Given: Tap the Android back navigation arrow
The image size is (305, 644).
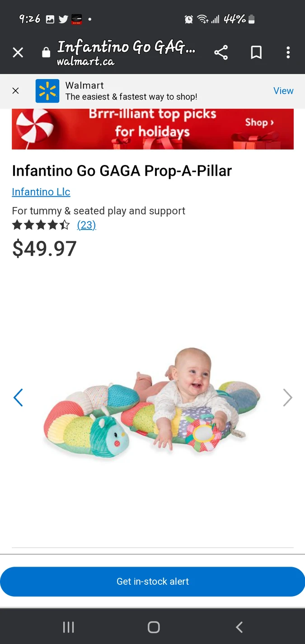Looking at the screenshot, I should 239,627.
